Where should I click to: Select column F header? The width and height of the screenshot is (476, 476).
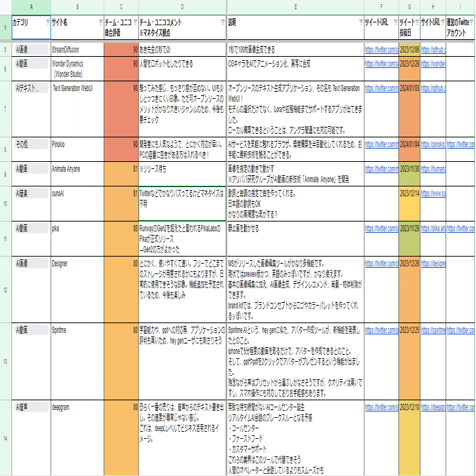pos(381,7)
